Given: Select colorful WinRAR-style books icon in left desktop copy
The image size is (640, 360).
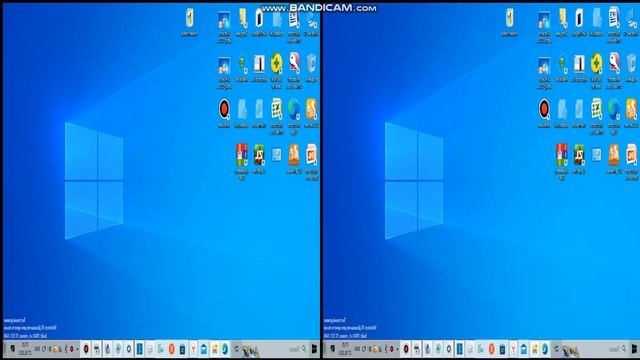Looking at the screenshot, I should 242,155.
